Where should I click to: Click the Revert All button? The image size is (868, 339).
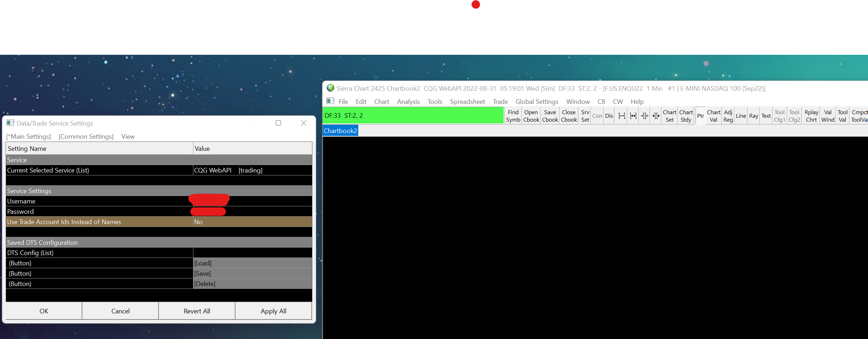[x=197, y=311]
